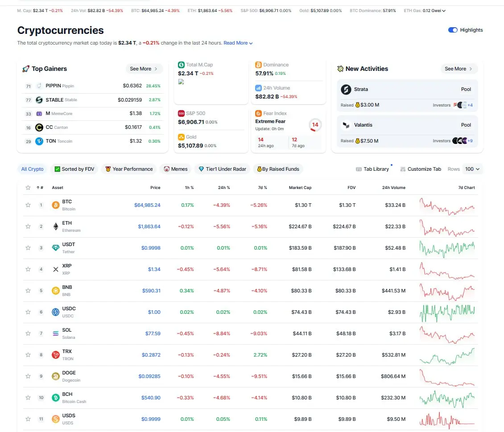Screen dimensions: 504x432
Task: Click the BNB coin icon
Action: click(56, 291)
